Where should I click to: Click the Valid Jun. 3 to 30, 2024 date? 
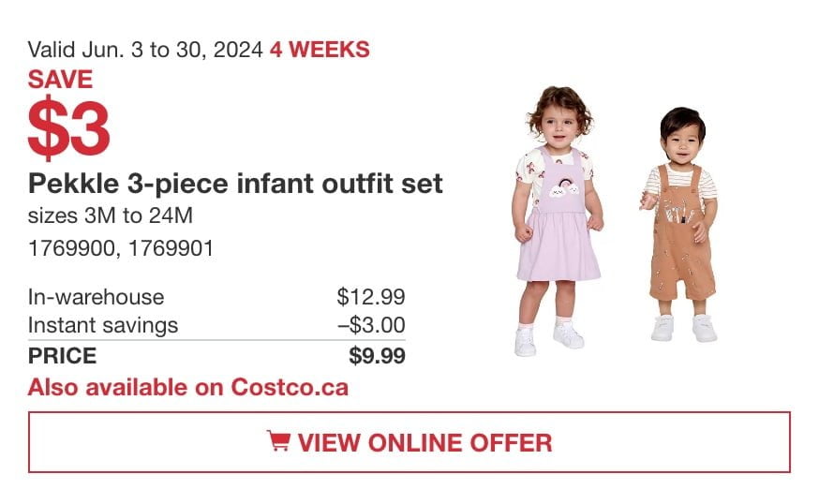[x=145, y=51]
